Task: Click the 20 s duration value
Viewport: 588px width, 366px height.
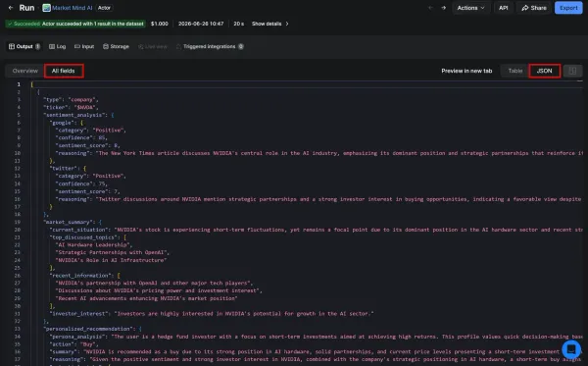Action: pyautogui.click(x=238, y=24)
